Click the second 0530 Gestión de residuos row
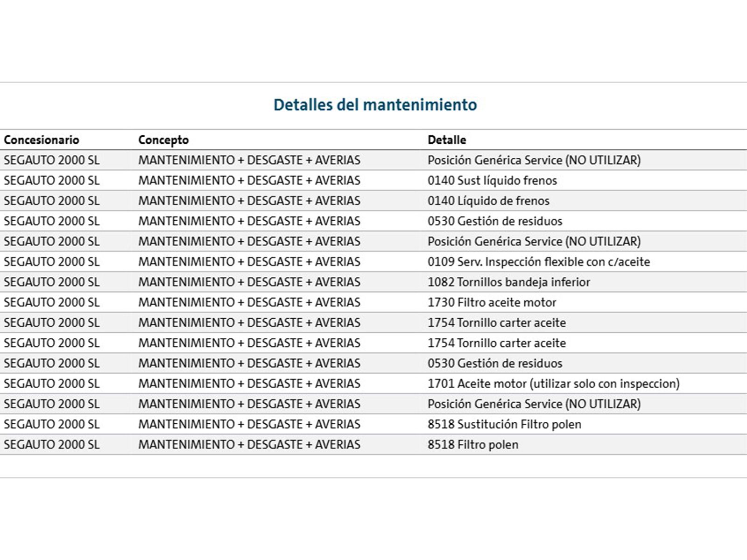The width and height of the screenshot is (747, 560). pyautogui.click(x=373, y=364)
